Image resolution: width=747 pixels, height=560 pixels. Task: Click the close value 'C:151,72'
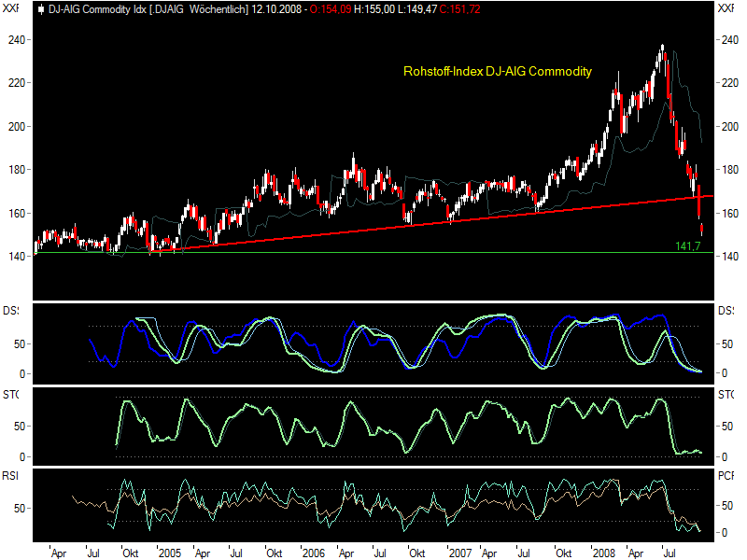click(460, 9)
